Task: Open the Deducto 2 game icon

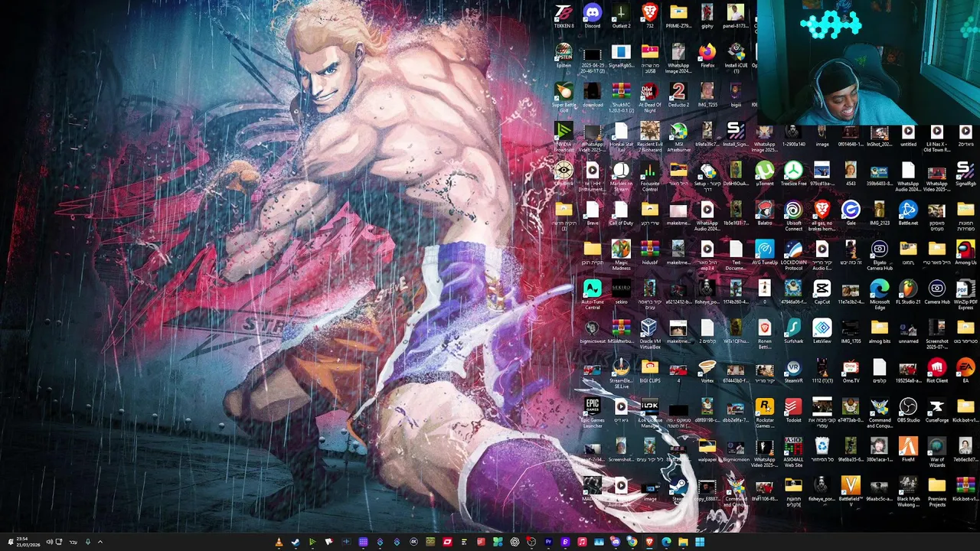Action: (x=678, y=96)
